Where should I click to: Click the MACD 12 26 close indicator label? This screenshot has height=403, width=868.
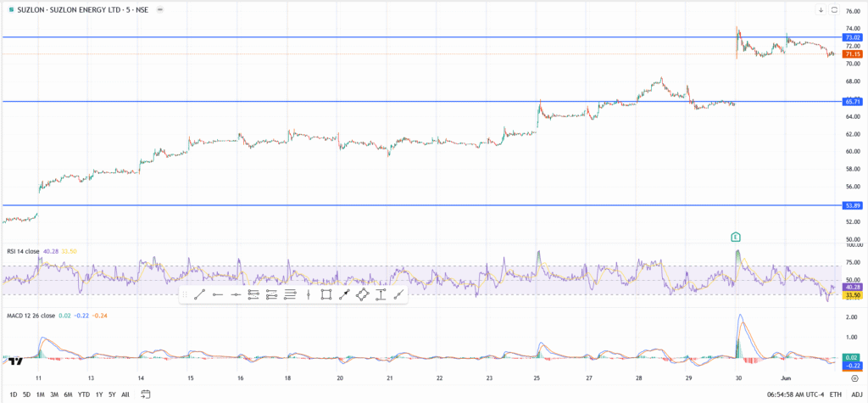31,316
